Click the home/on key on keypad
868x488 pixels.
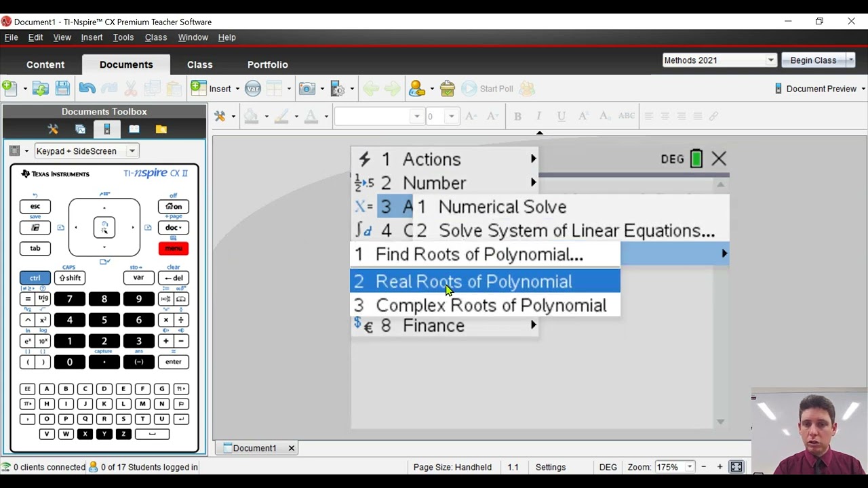pos(174,206)
